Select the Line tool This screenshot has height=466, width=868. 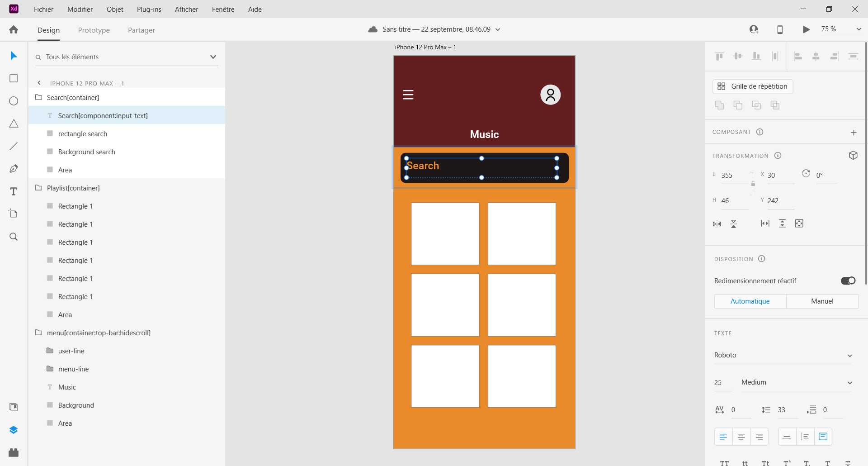click(x=14, y=146)
